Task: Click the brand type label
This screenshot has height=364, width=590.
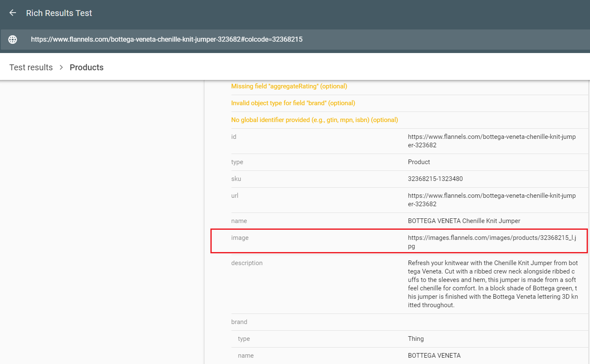Action: pos(244,339)
